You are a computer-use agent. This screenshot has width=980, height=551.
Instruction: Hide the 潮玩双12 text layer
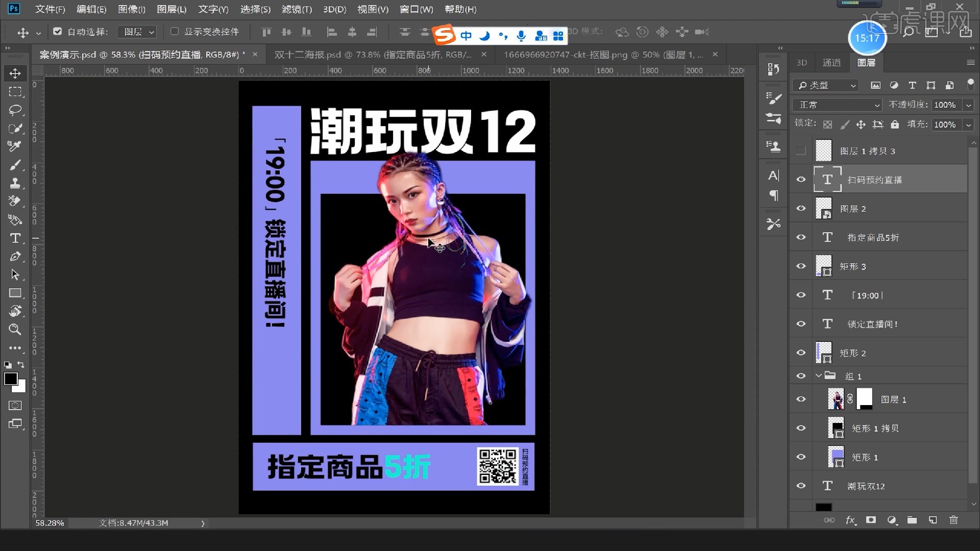pos(801,486)
